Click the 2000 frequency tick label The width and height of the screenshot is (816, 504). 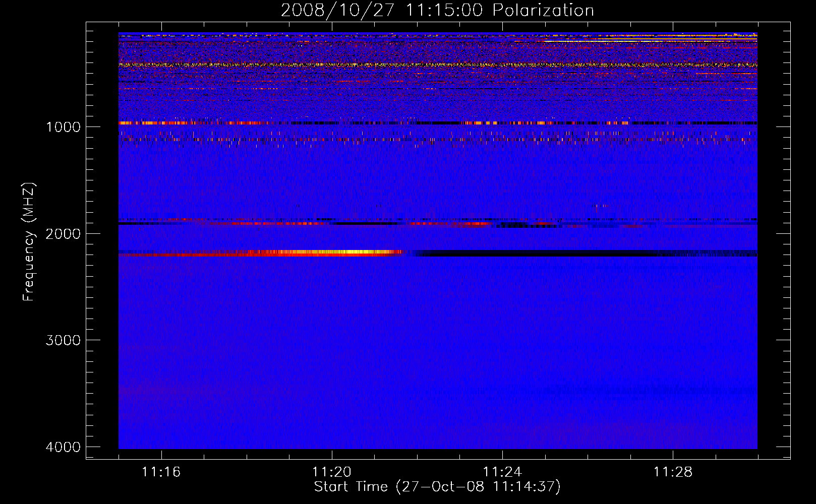(63, 233)
